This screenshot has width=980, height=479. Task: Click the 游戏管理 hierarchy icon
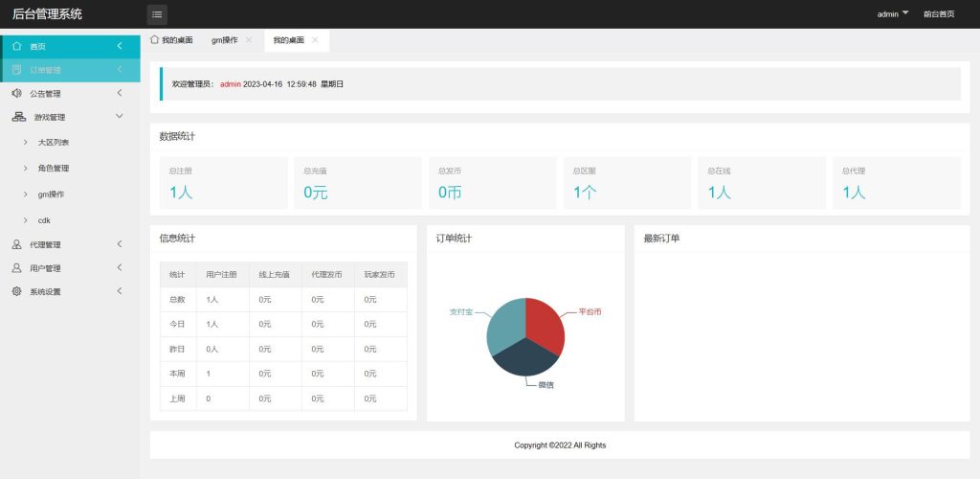pyautogui.click(x=18, y=117)
